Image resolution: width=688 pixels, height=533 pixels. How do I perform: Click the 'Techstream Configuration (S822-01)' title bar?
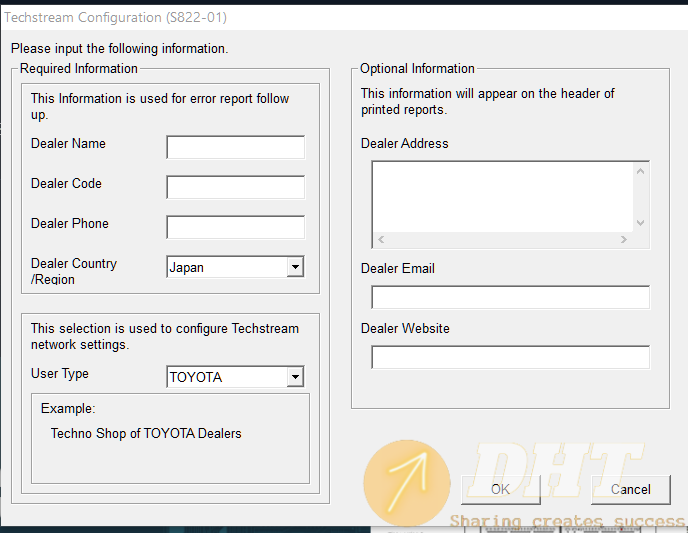point(344,18)
